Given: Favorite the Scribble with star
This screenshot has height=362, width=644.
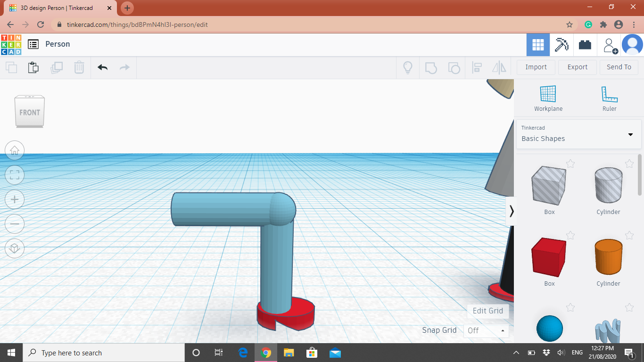Looking at the screenshot, I should [629, 307].
